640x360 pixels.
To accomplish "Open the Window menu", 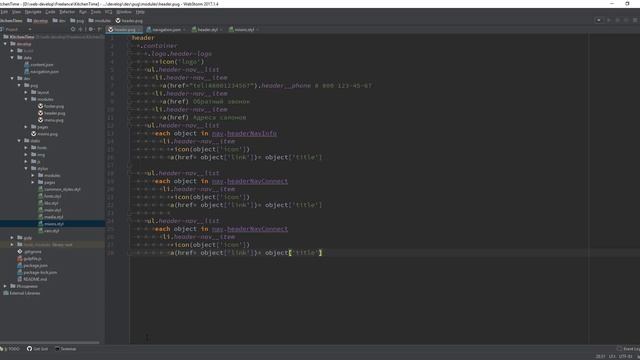I will [x=124, y=12].
